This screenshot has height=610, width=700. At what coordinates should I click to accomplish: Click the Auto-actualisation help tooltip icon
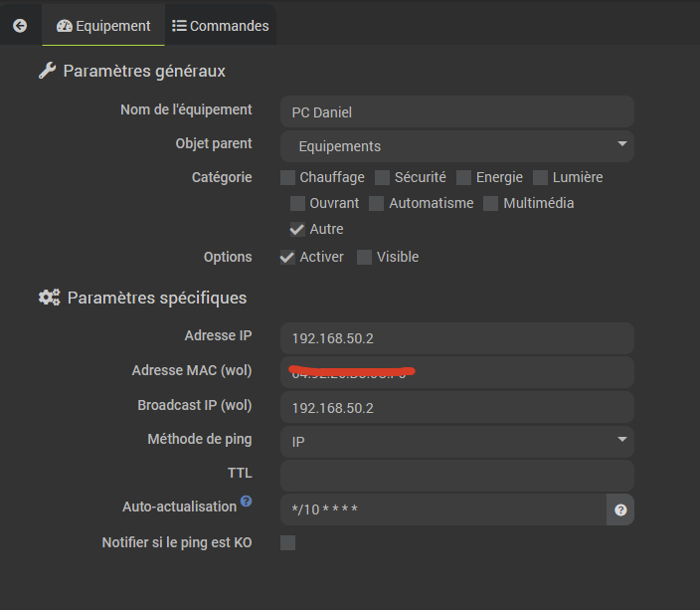pyautogui.click(x=246, y=502)
